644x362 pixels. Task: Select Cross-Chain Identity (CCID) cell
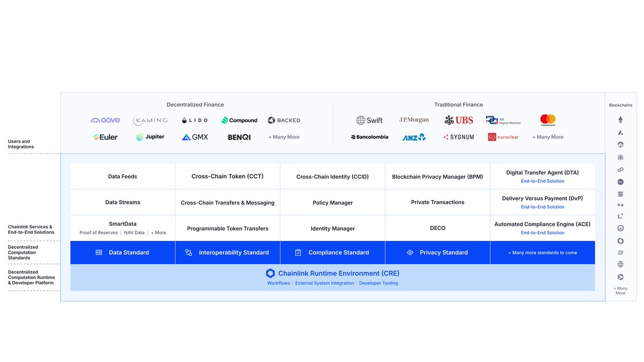(333, 176)
